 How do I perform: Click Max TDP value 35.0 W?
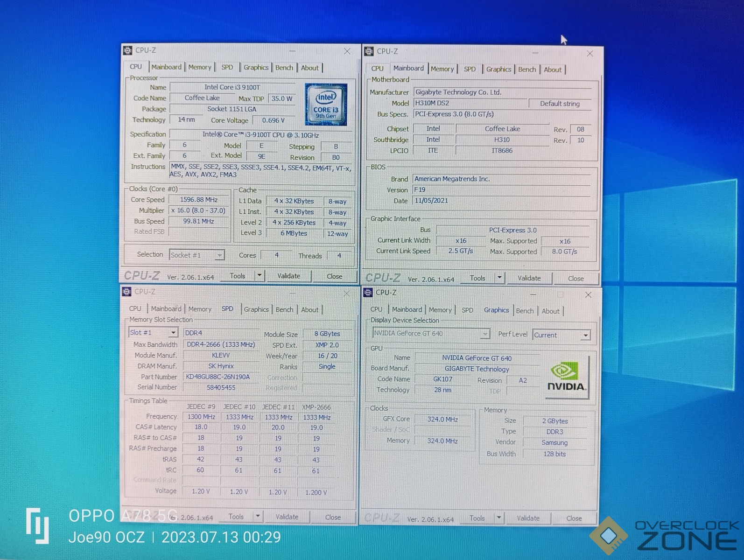click(281, 98)
